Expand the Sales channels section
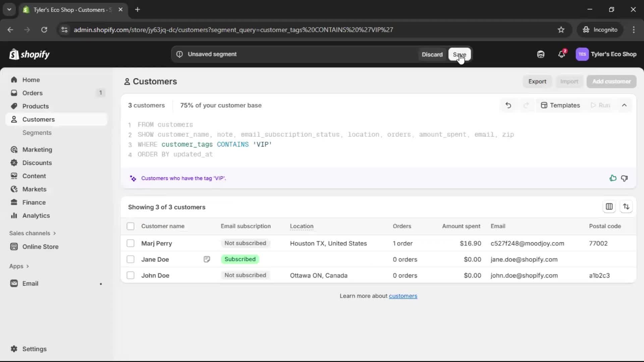644x362 pixels. click(33, 233)
